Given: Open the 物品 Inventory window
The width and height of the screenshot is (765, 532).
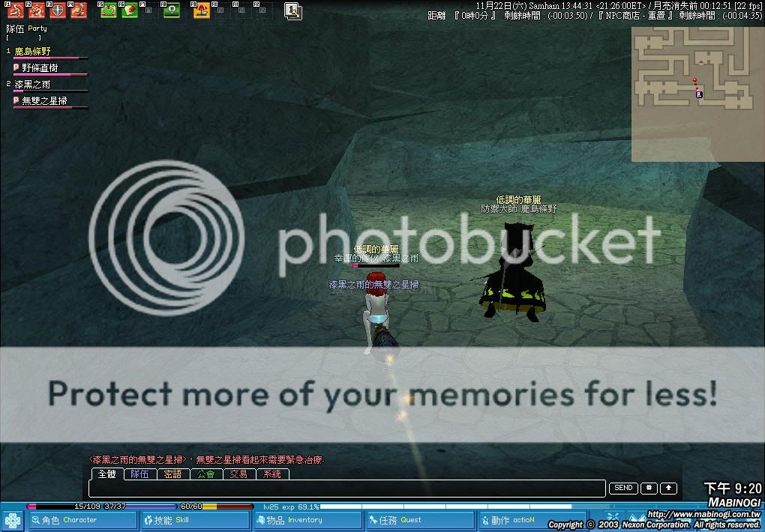Looking at the screenshot, I should [x=307, y=520].
